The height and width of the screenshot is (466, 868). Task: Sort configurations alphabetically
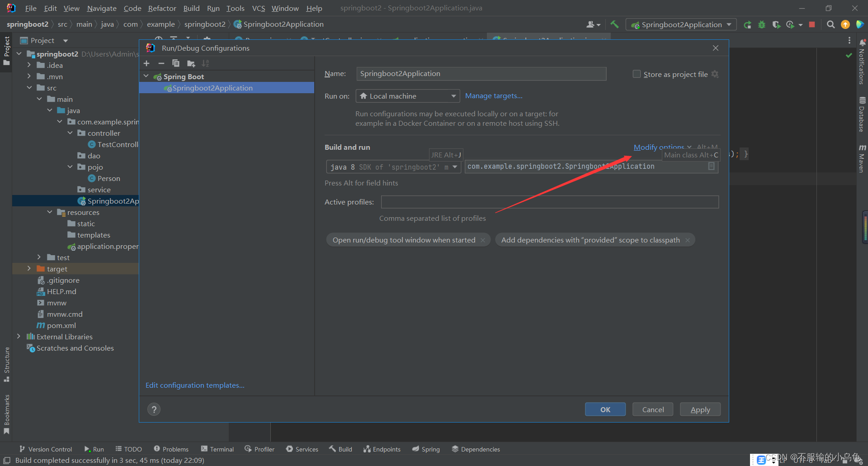click(206, 63)
